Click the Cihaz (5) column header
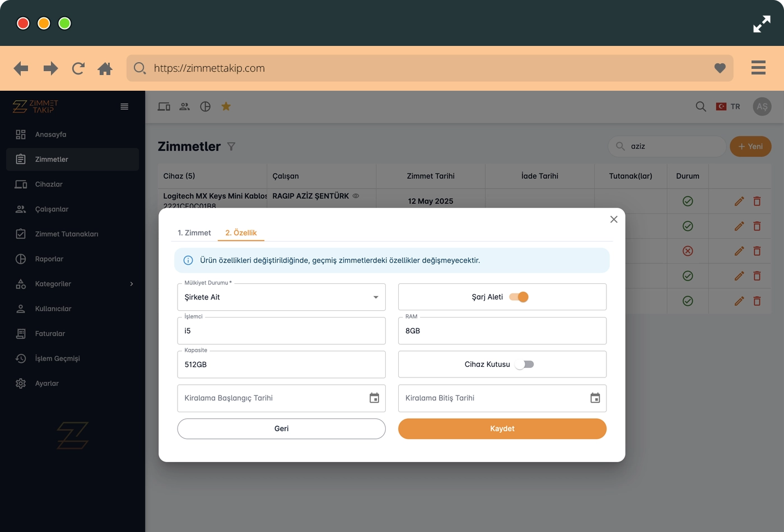 tap(212, 176)
